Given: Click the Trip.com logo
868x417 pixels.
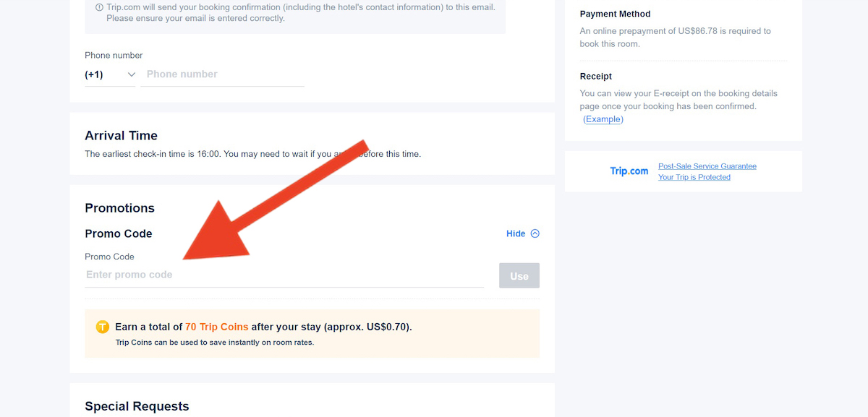Looking at the screenshot, I should pyautogui.click(x=629, y=171).
